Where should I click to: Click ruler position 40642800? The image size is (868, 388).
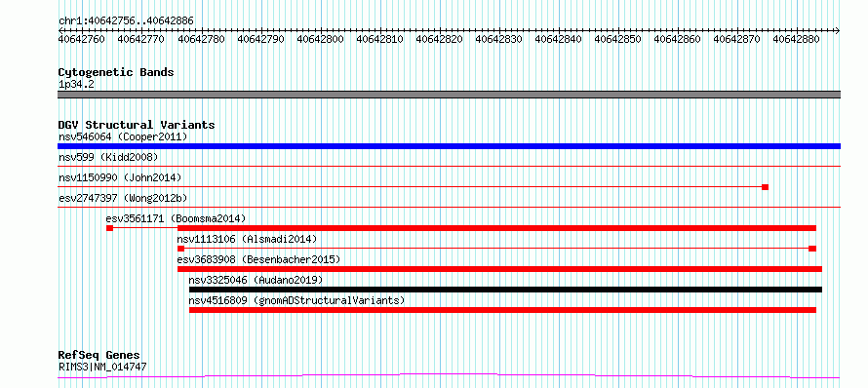point(320,39)
